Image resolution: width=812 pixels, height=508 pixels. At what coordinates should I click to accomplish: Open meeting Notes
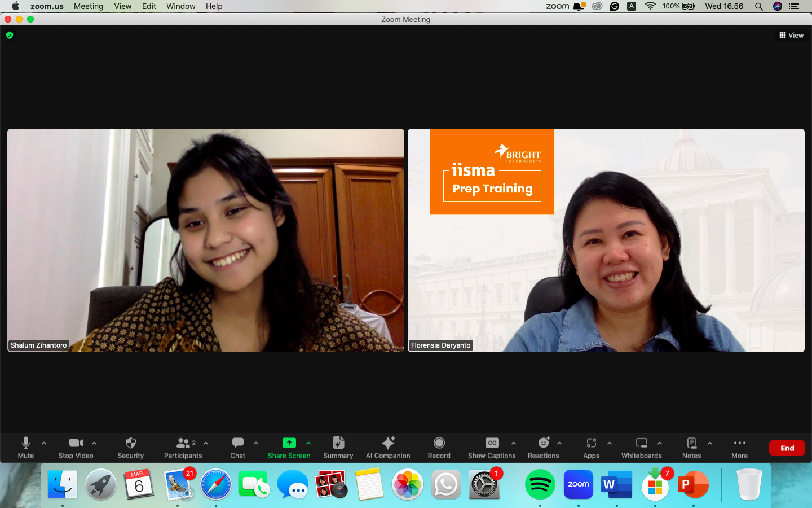pyautogui.click(x=691, y=448)
